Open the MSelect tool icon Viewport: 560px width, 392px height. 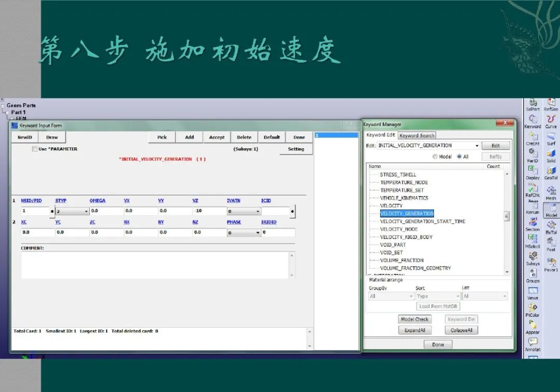point(533,242)
